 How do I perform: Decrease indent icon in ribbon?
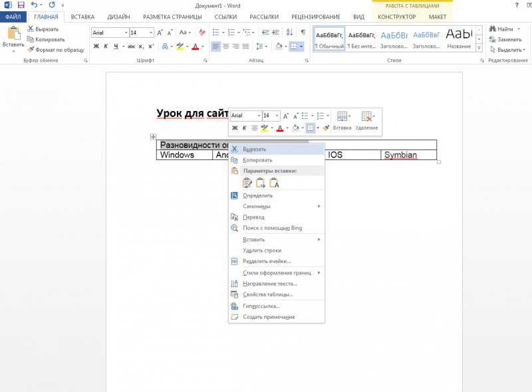pos(265,32)
